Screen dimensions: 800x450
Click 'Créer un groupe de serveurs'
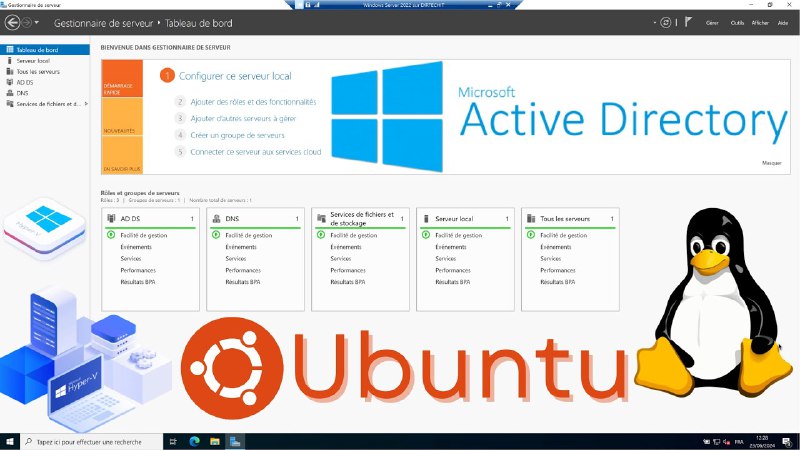(x=237, y=135)
